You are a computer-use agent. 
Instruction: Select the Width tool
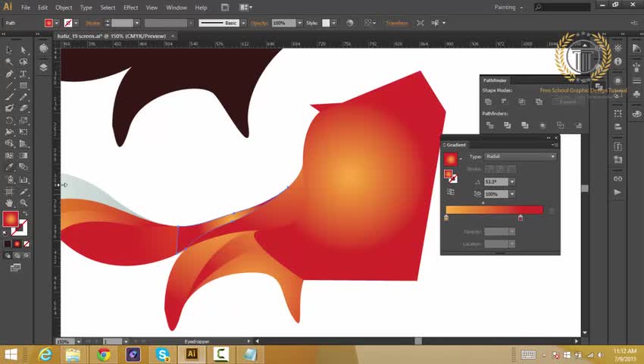tap(9, 132)
